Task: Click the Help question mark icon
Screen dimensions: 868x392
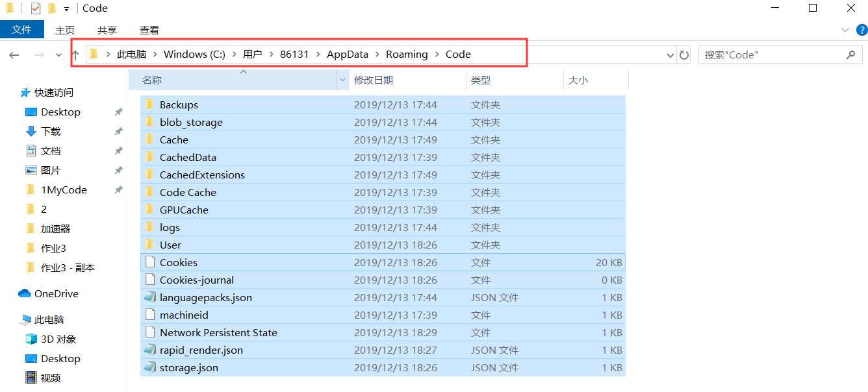Action: pyautogui.click(x=863, y=30)
